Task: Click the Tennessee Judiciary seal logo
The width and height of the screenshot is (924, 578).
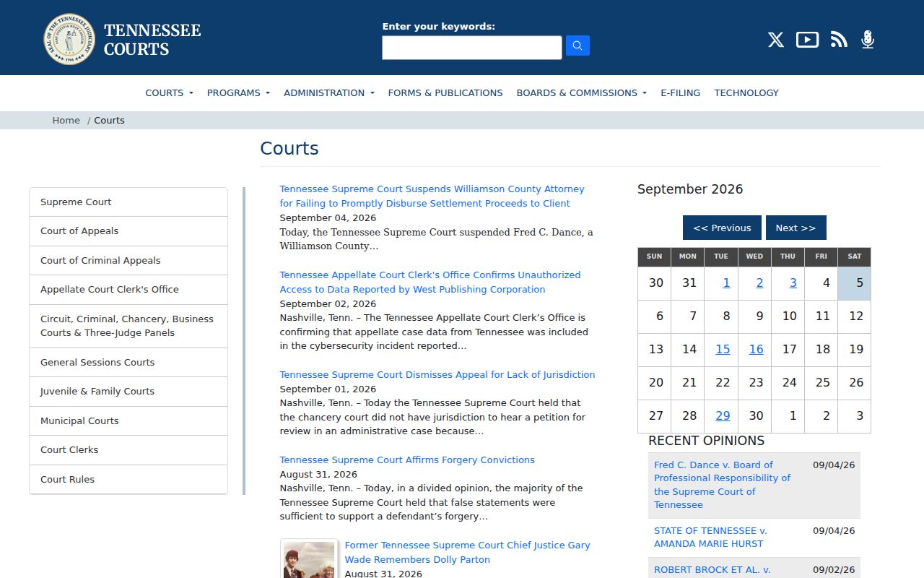Action: pos(69,39)
